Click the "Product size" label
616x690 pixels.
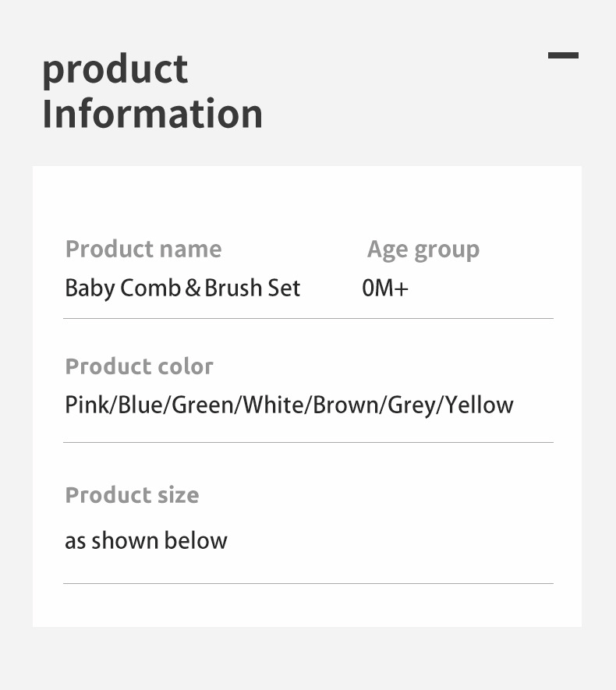[132, 495]
